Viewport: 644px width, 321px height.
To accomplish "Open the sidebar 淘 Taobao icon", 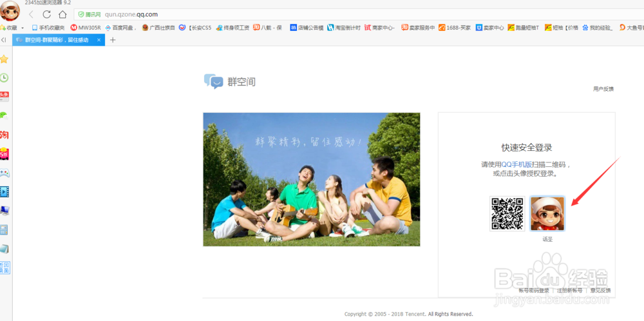I will pos(4,135).
